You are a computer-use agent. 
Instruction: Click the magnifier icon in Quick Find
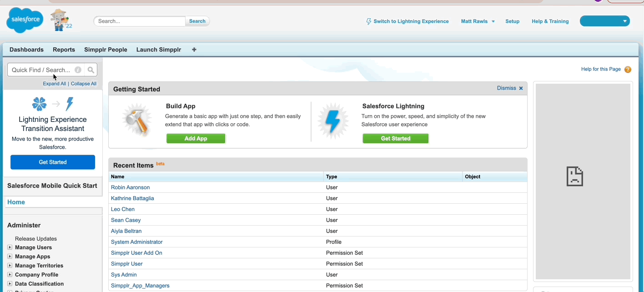pyautogui.click(x=91, y=70)
